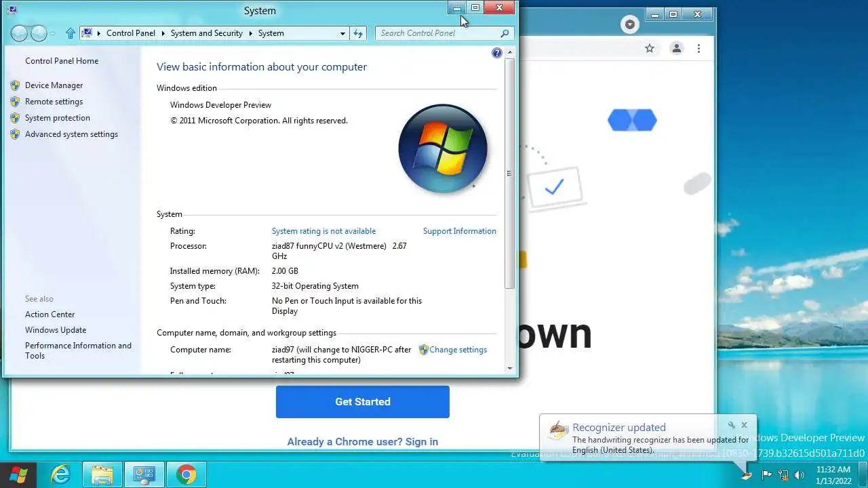Open Action Center under See also
The width and height of the screenshot is (868, 488).
click(x=50, y=314)
